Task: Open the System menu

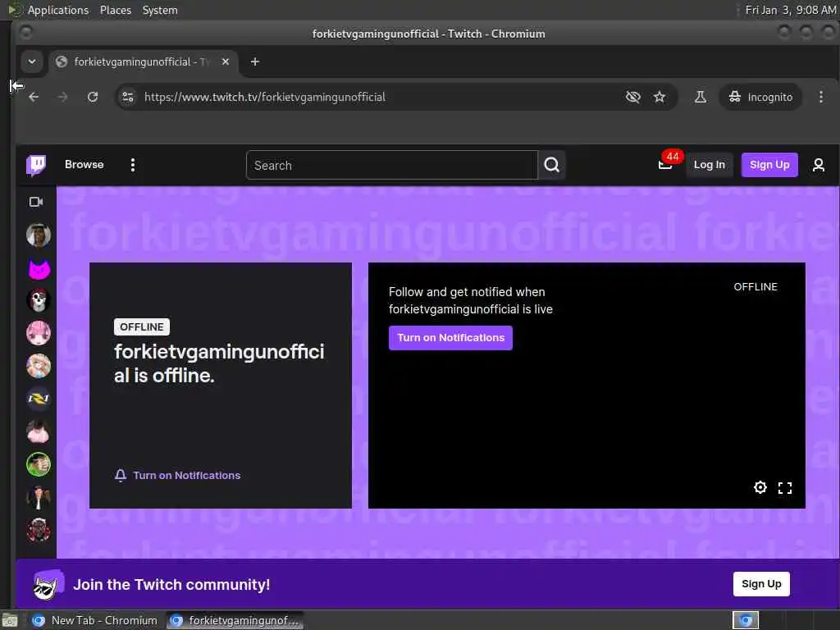Action: (160, 10)
